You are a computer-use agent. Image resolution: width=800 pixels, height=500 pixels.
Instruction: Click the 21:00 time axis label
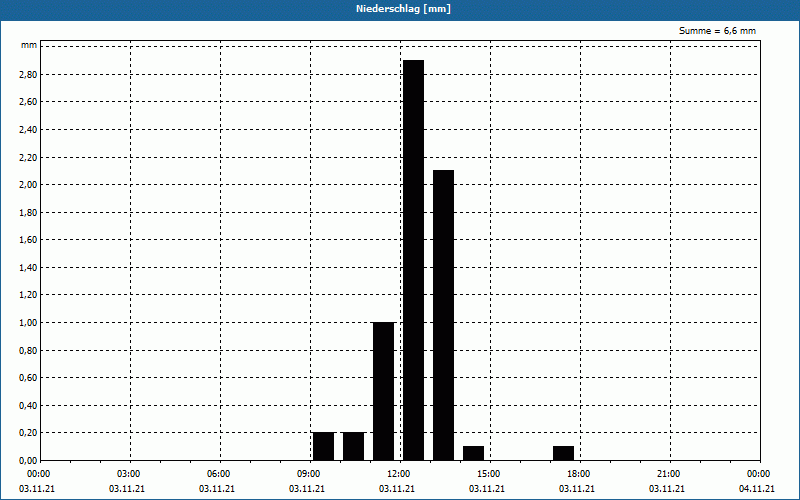tap(669, 474)
